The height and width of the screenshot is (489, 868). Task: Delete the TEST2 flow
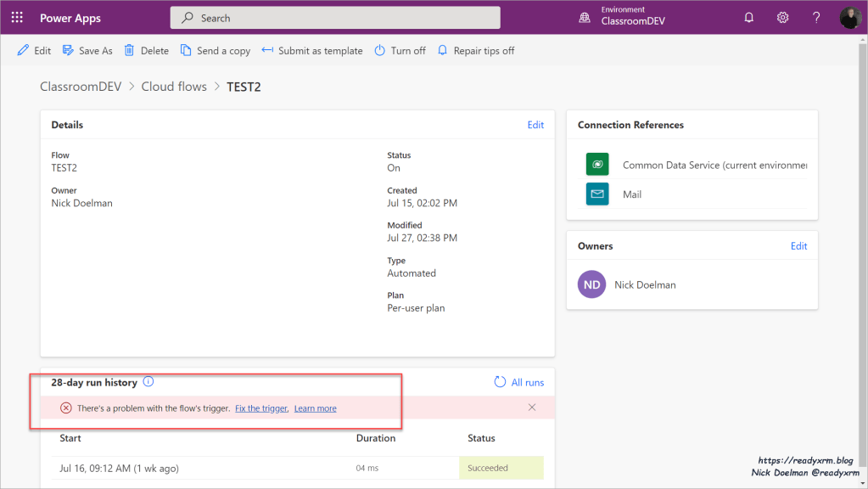tap(146, 51)
